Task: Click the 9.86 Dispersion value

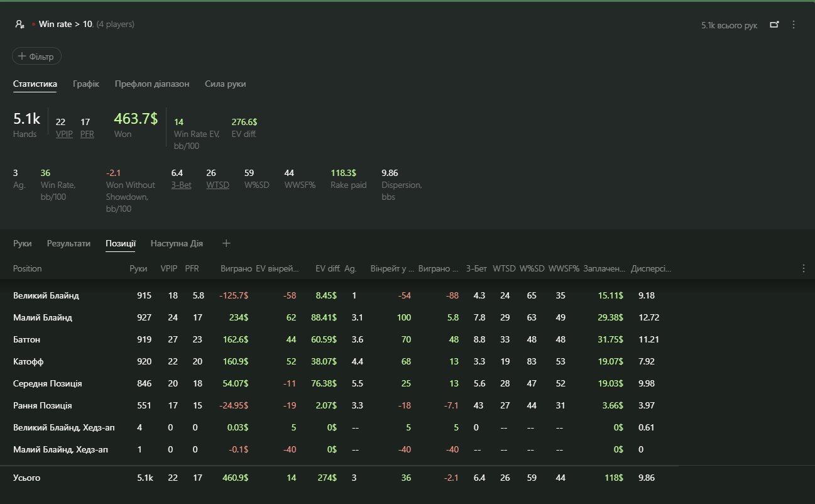Action: click(x=390, y=173)
